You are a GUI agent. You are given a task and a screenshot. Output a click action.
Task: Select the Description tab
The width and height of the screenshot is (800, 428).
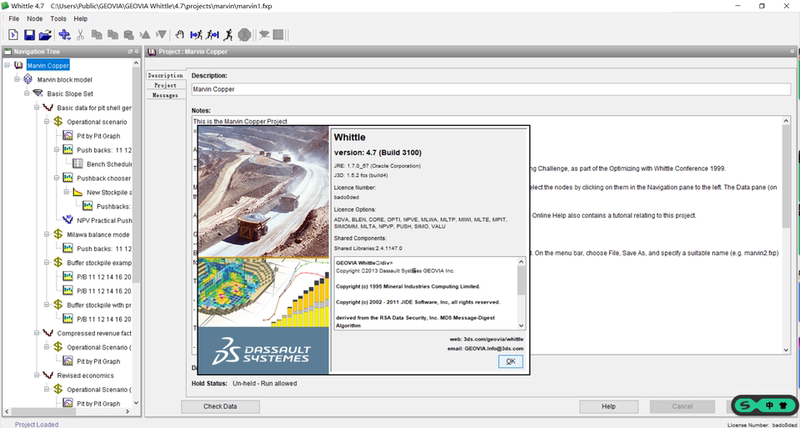coord(165,75)
